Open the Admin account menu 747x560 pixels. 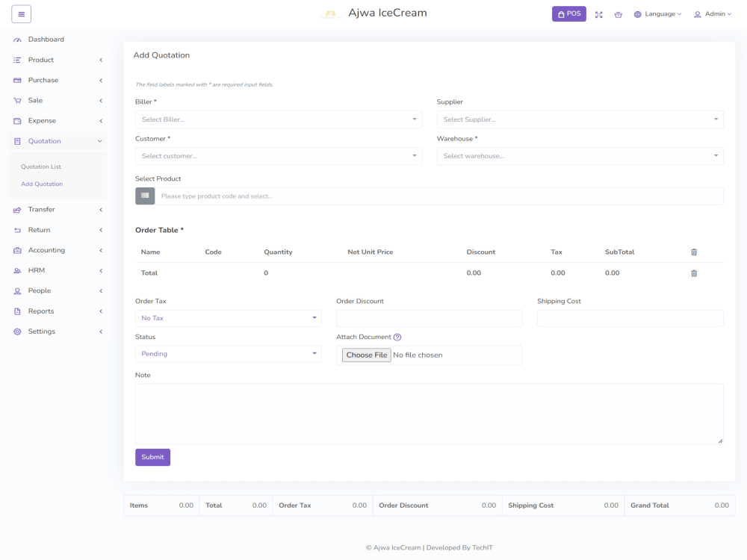click(711, 13)
